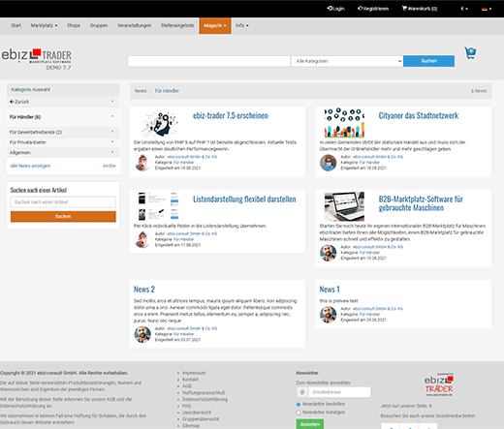
Task: Select Für Gewerbetreibende (2) category
Action: (63, 132)
